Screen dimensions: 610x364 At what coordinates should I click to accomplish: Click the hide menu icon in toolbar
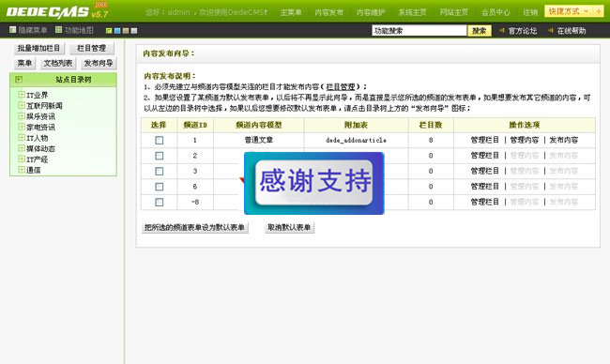pyautogui.click(x=13, y=30)
